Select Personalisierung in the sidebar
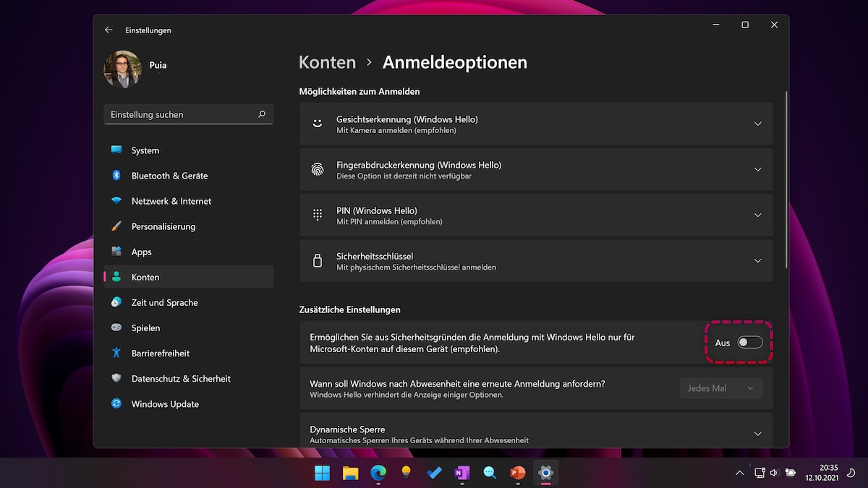Viewport: 868px width, 488px height. (117, 226)
